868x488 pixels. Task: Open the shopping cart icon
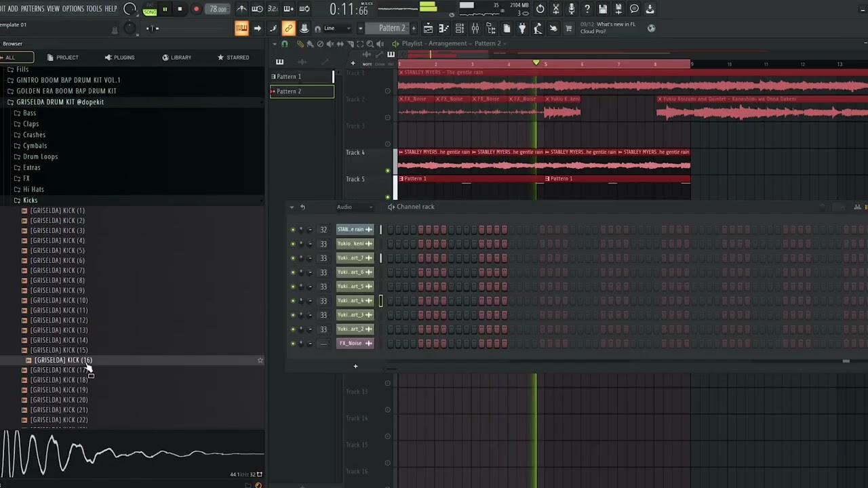(569, 28)
